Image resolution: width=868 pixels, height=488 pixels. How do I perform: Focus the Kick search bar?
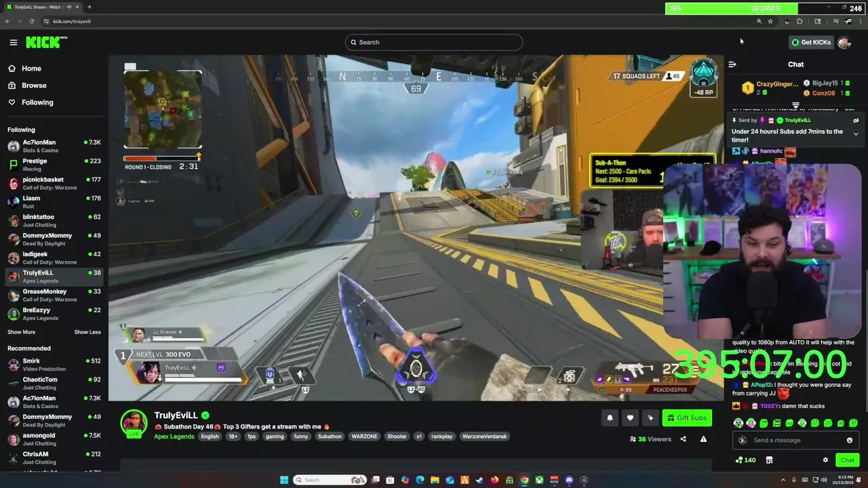(434, 42)
